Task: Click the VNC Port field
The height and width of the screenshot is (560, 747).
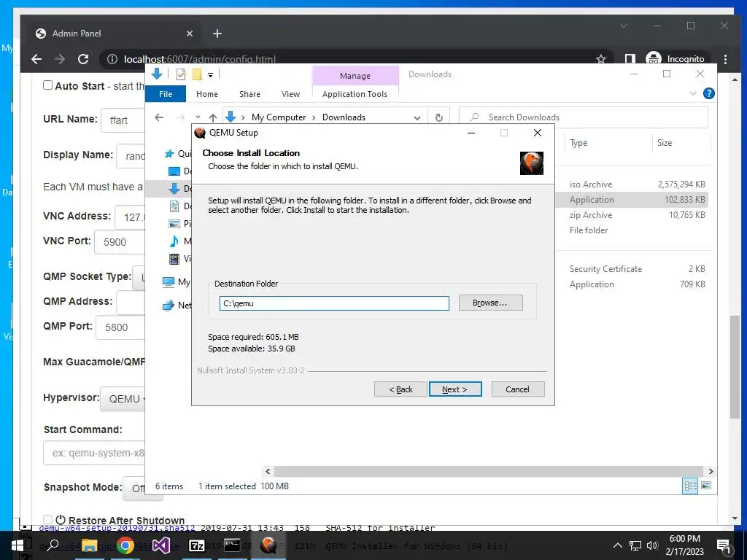Action: (120, 242)
